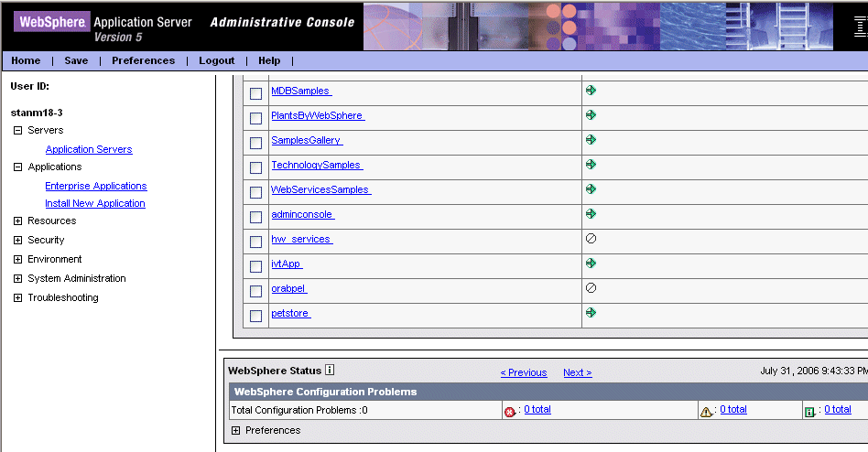
Task: Open the petstore application link
Action: coord(291,313)
